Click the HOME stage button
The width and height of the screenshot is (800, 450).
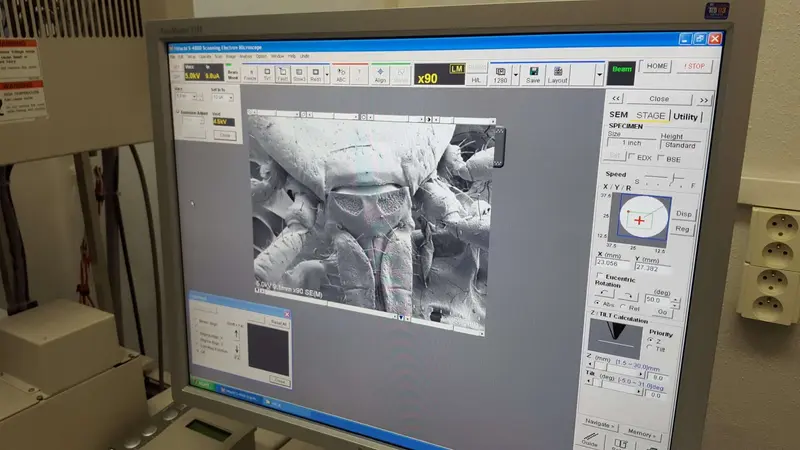[x=657, y=66]
